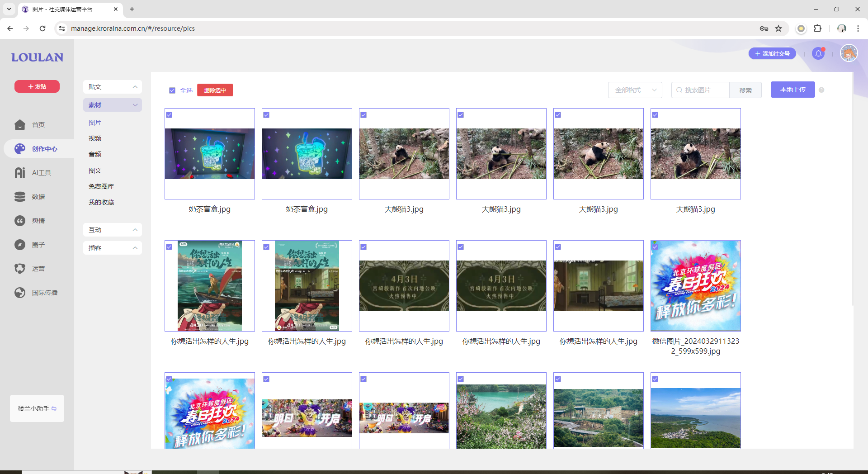Screen dimensions: 868x474
Task: Open the 音频 submenu item
Action: [x=95, y=154]
